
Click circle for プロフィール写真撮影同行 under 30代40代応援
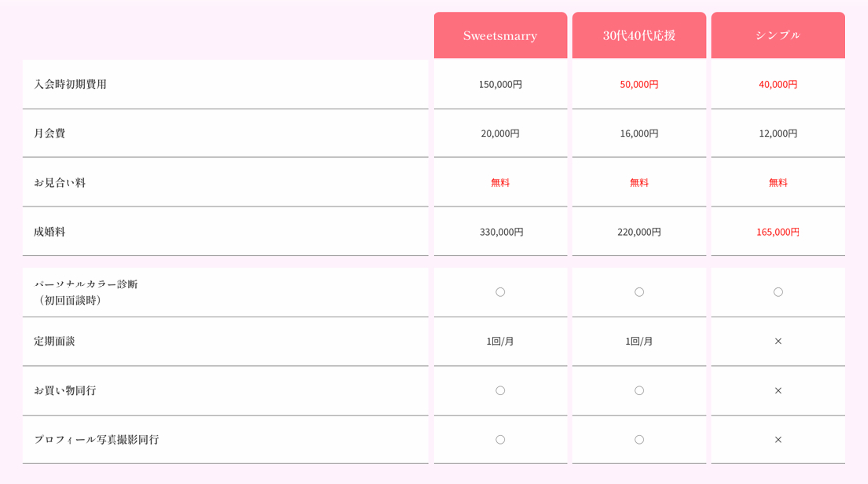tap(639, 440)
